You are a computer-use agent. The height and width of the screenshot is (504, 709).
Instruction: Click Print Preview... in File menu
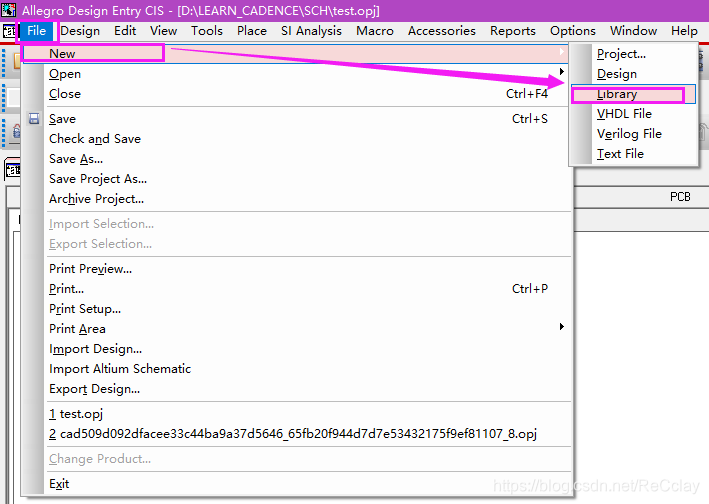click(x=90, y=269)
